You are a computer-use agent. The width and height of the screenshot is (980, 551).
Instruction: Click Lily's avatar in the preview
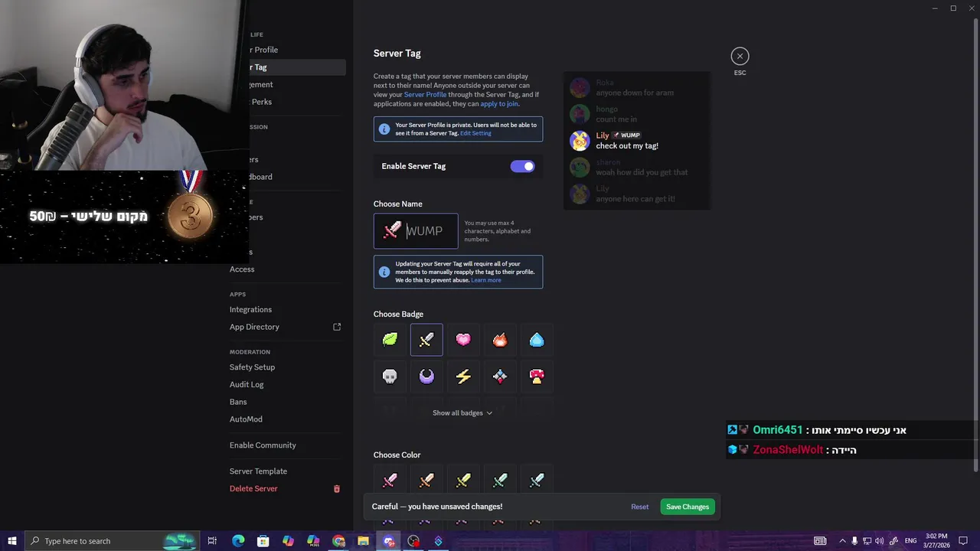[580, 141]
